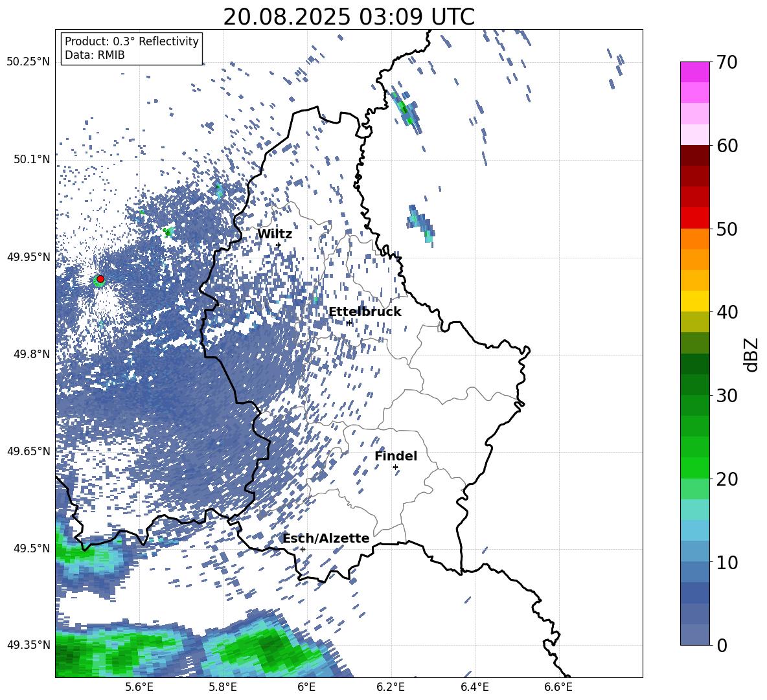This screenshot has width=767, height=700.
Task: Select the 'Data: RMIB' text
Action: [x=95, y=55]
